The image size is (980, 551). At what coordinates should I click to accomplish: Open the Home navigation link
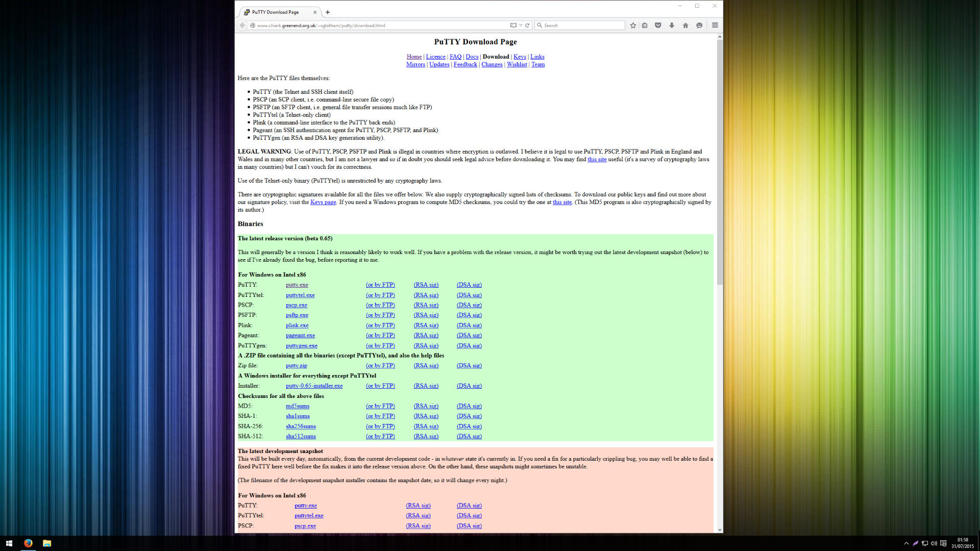click(414, 57)
